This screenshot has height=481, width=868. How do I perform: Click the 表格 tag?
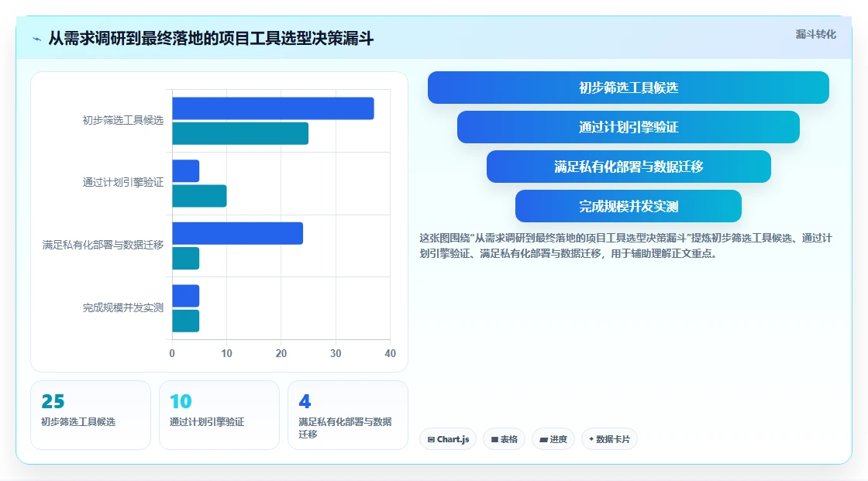pyautogui.click(x=505, y=439)
